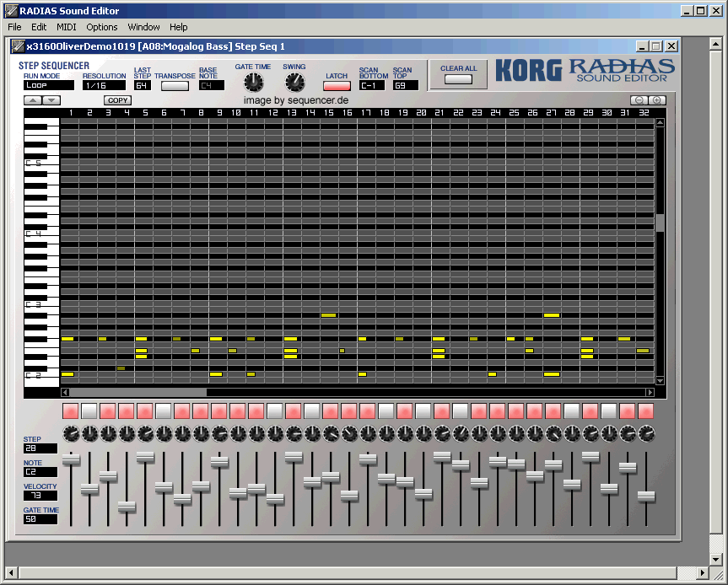Select the small note at step 16
Screen dimensions: 728x585
tap(342, 351)
